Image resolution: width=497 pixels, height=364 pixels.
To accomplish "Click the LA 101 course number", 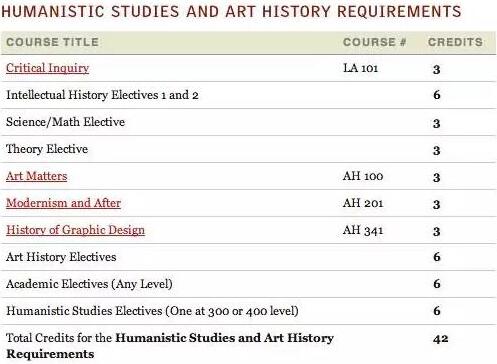I will pyautogui.click(x=361, y=68).
